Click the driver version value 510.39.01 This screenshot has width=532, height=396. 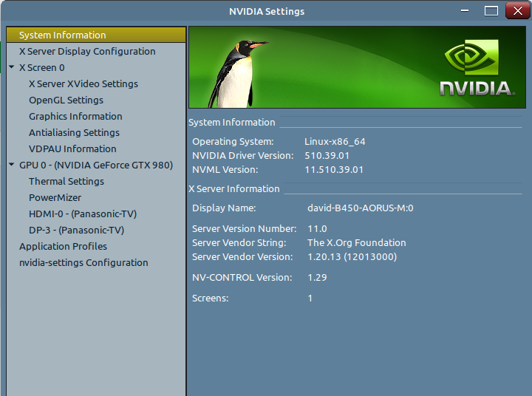pyautogui.click(x=327, y=155)
